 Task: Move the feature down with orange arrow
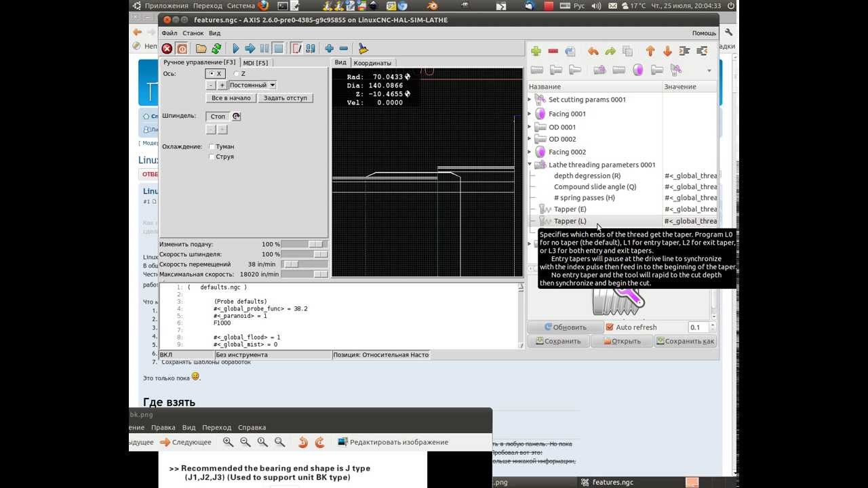coord(667,52)
